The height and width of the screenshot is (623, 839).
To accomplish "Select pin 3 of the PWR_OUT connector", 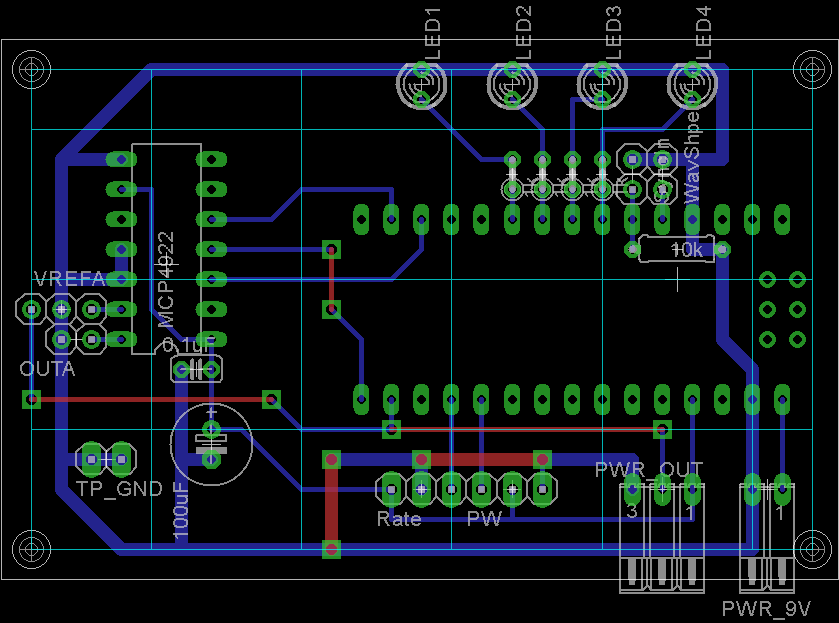I will [633, 491].
